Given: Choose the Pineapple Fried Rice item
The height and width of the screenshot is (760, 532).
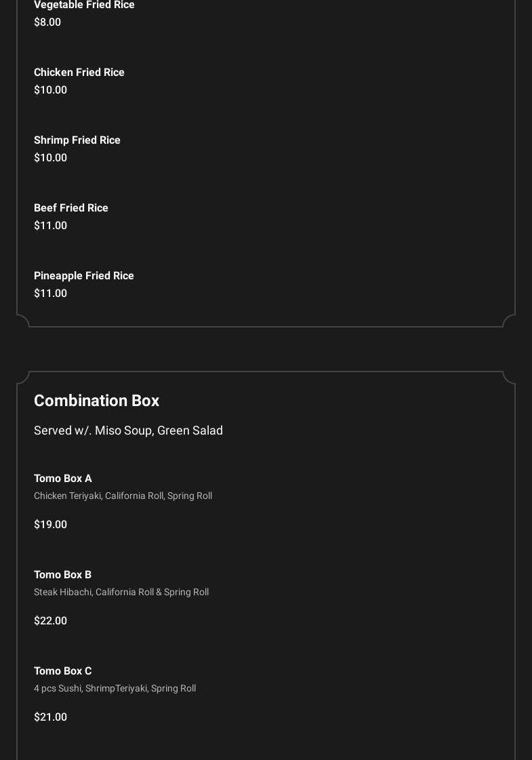Looking at the screenshot, I should tap(84, 276).
